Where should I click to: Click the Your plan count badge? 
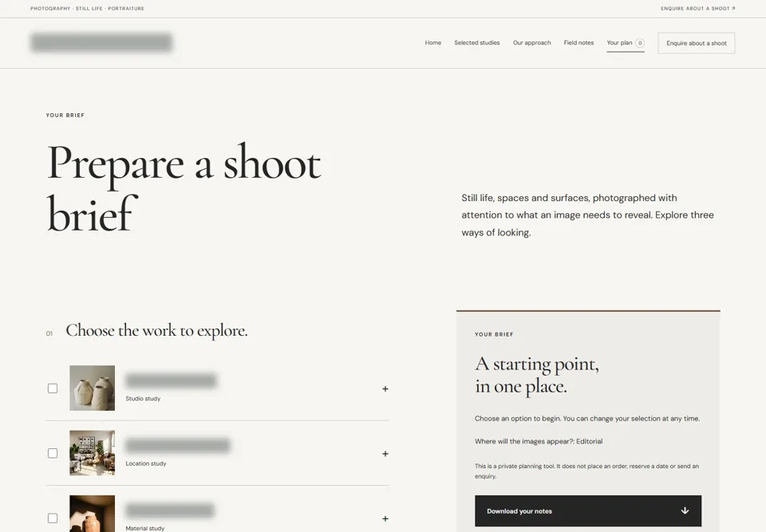point(640,43)
